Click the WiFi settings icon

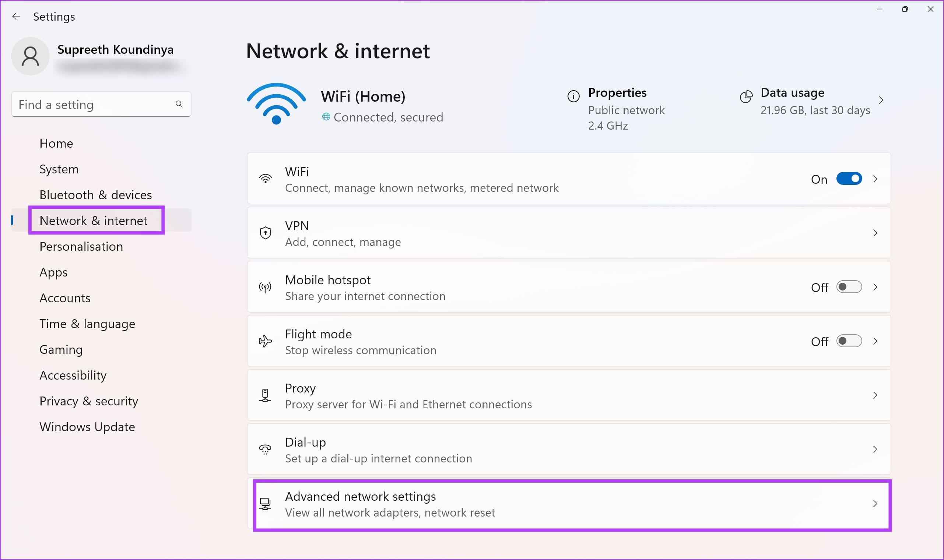click(265, 179)
